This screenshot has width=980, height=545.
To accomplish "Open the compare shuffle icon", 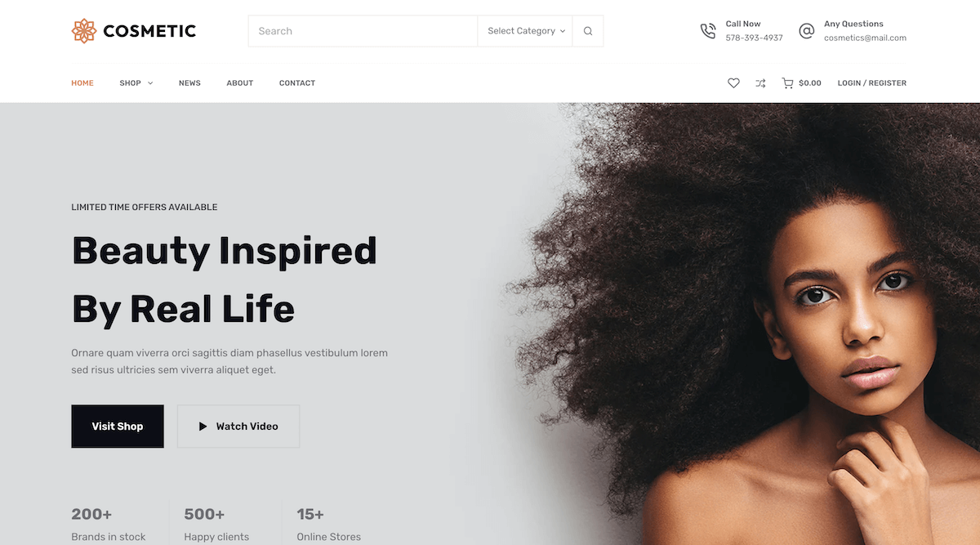I will coord(760,83).
